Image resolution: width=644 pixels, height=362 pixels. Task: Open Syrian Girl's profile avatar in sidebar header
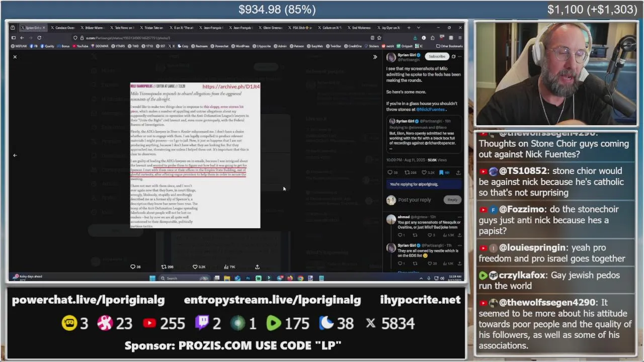coord(391,57)
